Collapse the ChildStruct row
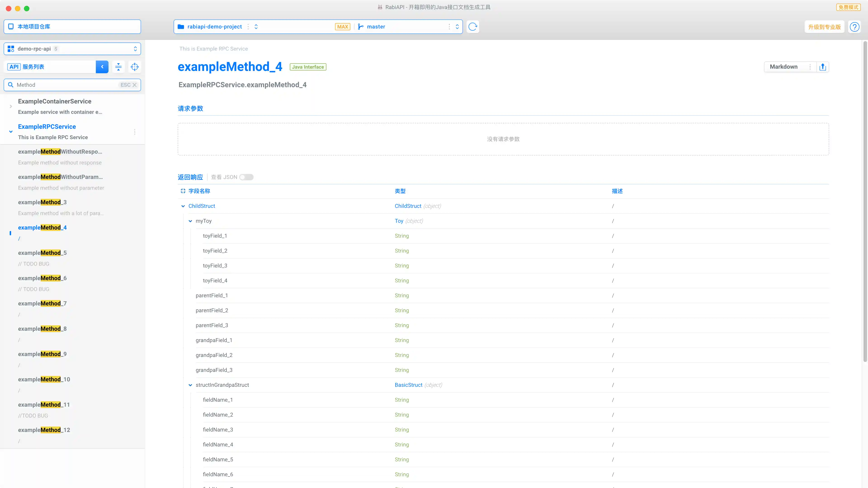The image size is (868, 488). tap(183, 206)
